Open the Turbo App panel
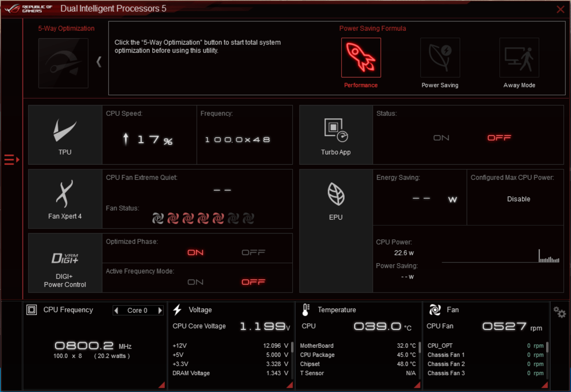The width and height of the screenshot is (571, 392). pos(336,135)
